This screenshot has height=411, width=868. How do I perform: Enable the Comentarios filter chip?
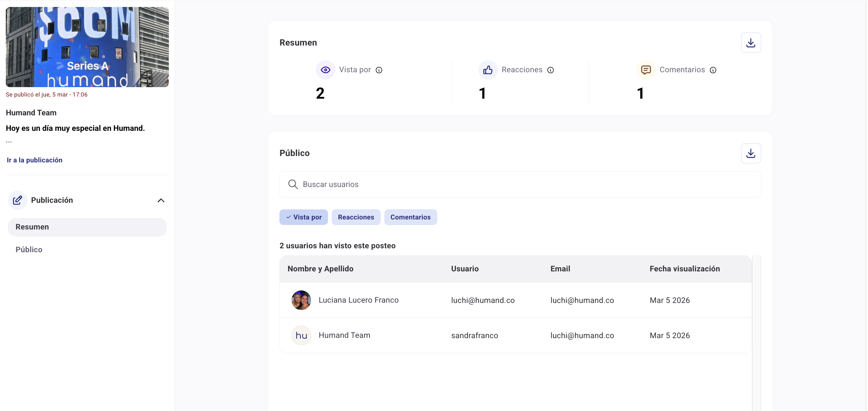click(410, 217)
